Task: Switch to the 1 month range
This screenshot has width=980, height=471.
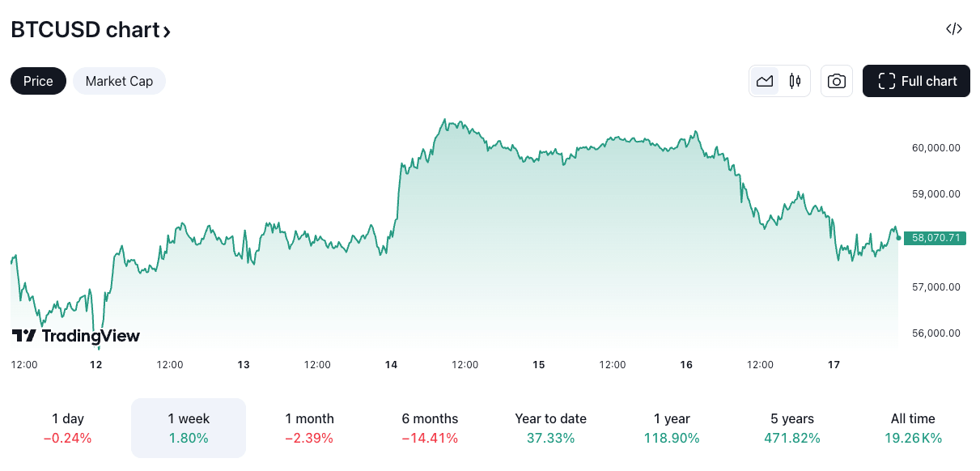Action: (308, 427)
